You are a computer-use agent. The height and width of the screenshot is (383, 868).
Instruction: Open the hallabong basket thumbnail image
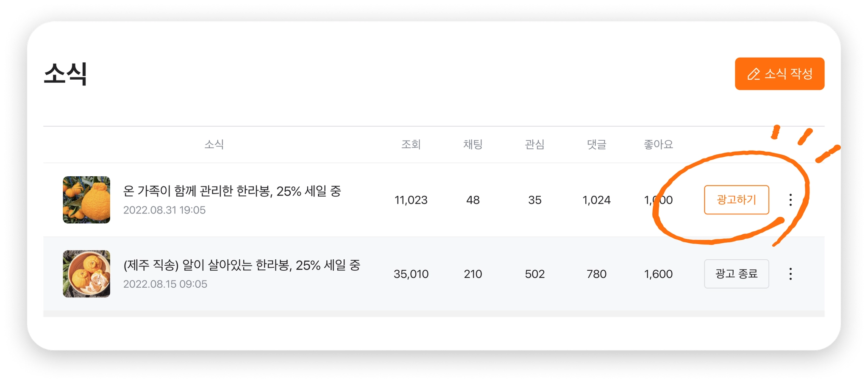pos(86,274)
